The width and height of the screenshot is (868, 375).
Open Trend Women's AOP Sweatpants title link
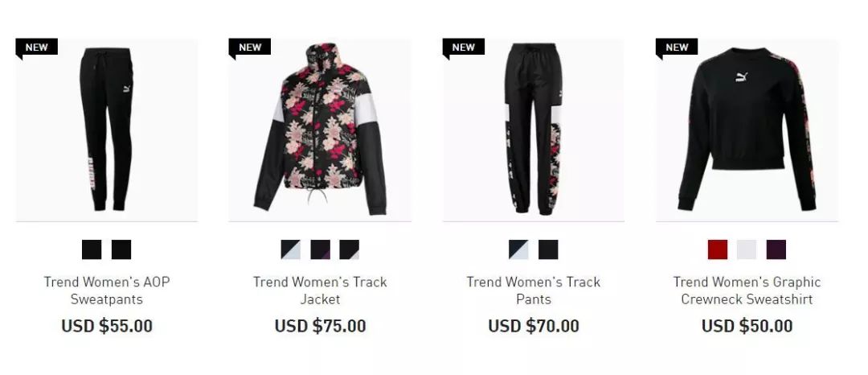pyautogui.click(x=107, y=291)
